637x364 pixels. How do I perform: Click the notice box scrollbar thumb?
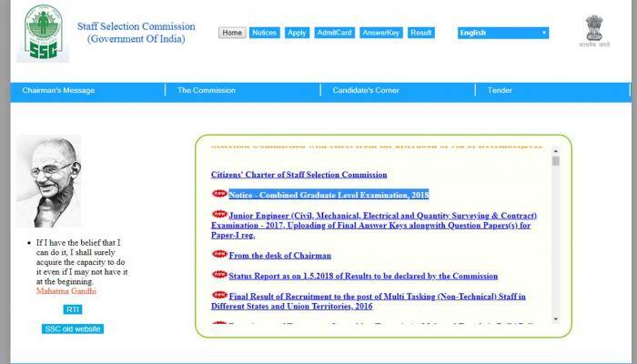(x=556, y=161)
